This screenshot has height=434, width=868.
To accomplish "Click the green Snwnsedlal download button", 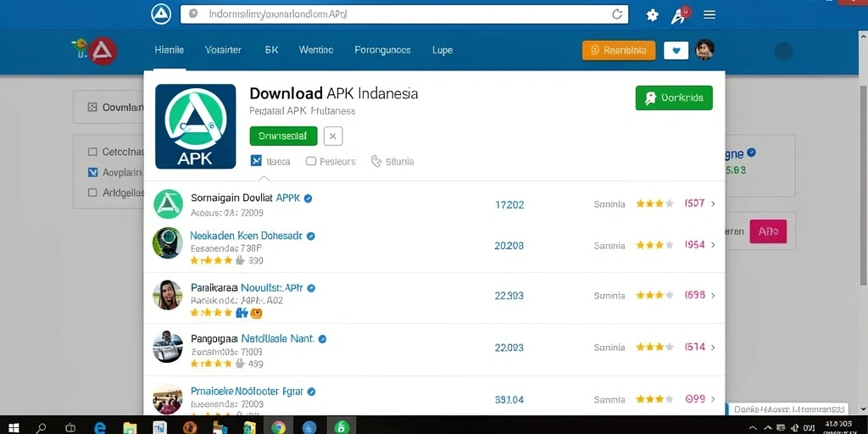I will click(283, 136).
